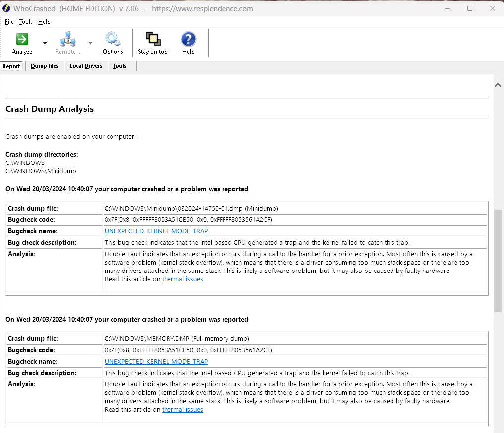
Task: Click the 032024-14750-01.dmp file path cell
Action: (295, 208)
